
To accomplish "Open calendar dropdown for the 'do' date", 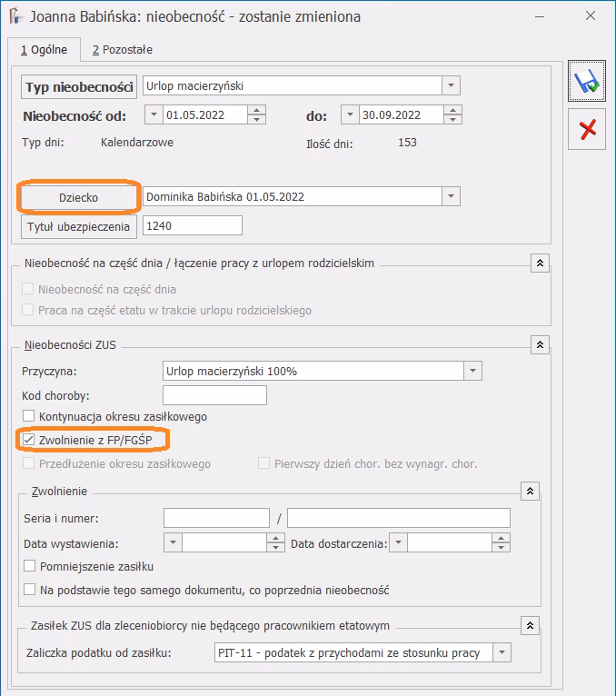I will [350, 115].
